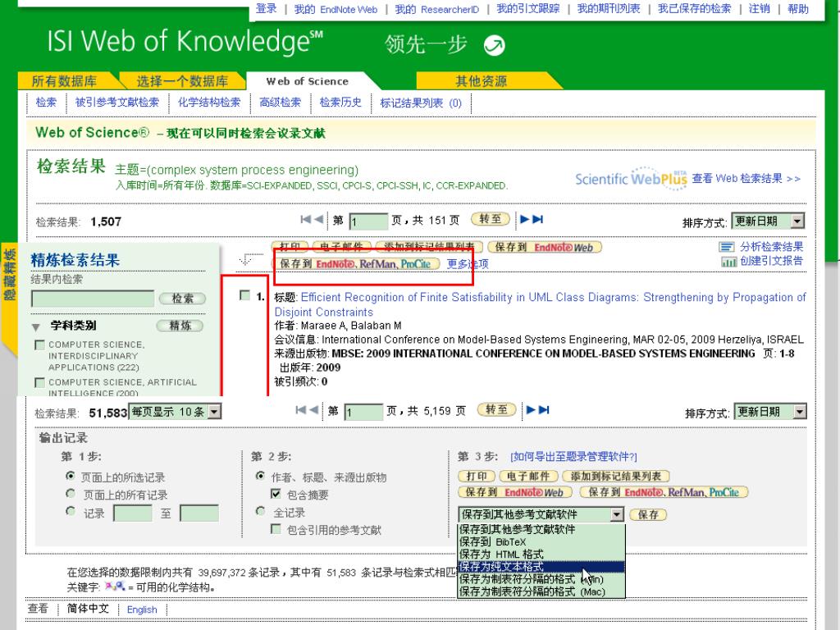Toggle the 包含引用的参考文献 checkbox
Viewport: 840px width, 630px height.
pyautogui.click(x=276, y=529)
